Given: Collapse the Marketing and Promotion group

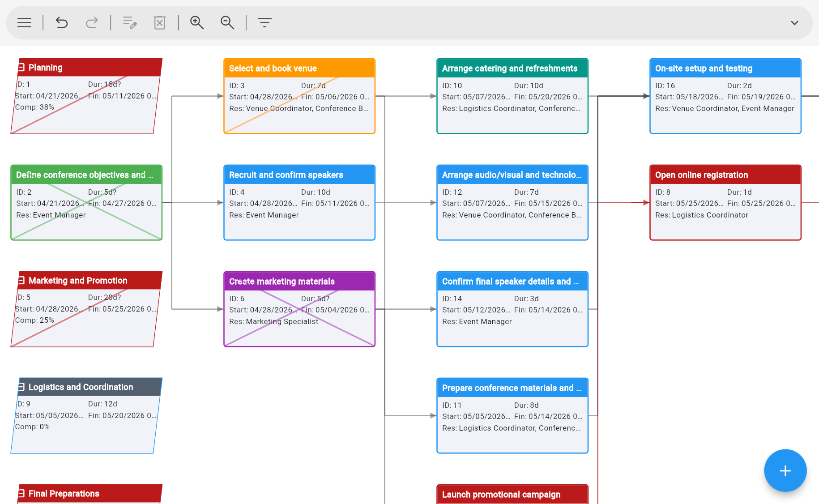Looking at the screenshot, I should click(x=21, y=280).
